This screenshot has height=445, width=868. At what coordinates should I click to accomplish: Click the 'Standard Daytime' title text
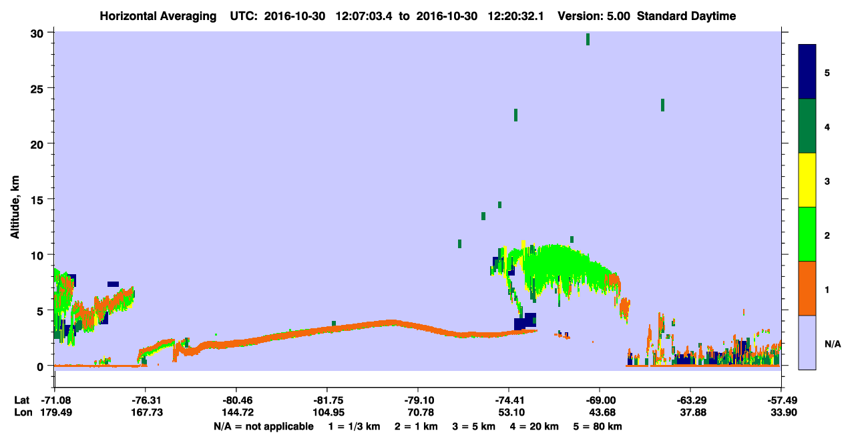[x=686, y=16]
